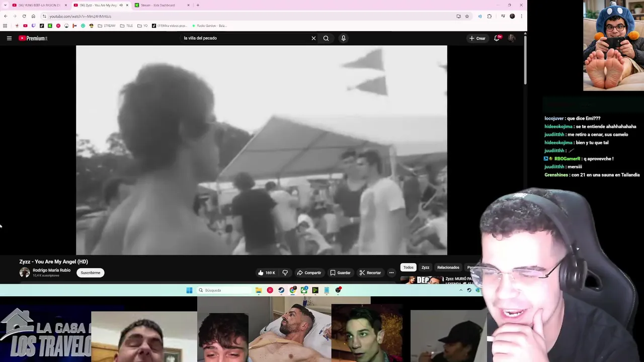This screenshot has height=362, width=644.
Task: Open more actions (three dots) under video
Action: click(x=391, y=273)
